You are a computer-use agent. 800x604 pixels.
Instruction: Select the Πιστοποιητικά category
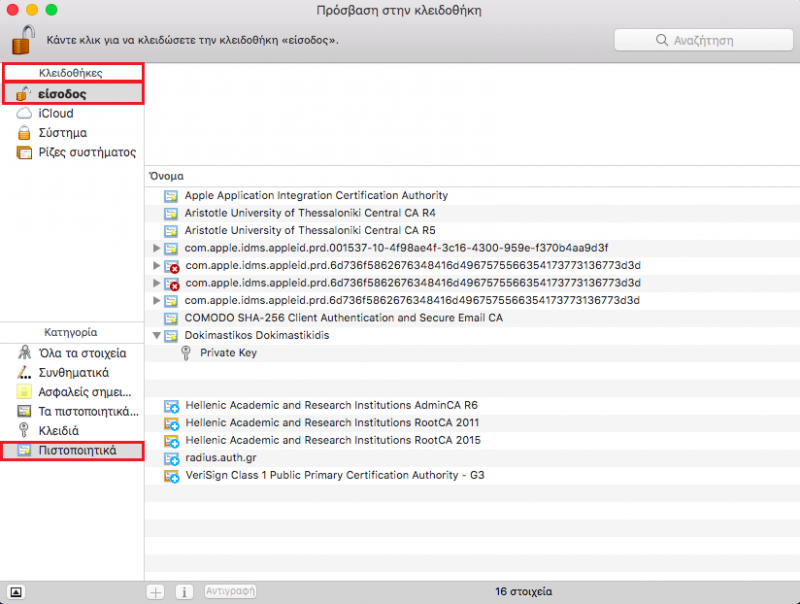pyautogui.click(x=72, y=450)
